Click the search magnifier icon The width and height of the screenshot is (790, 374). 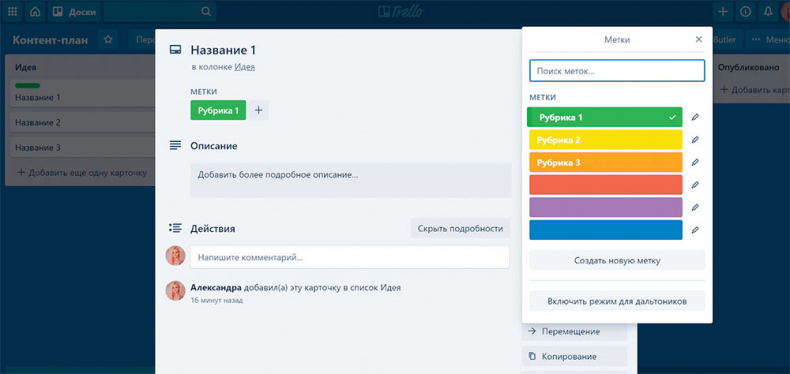coord(206,12)
